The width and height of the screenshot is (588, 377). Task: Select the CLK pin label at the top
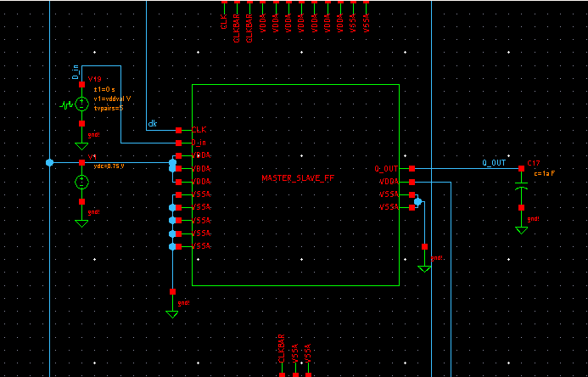pyautogui.click(x=224, y=22)
